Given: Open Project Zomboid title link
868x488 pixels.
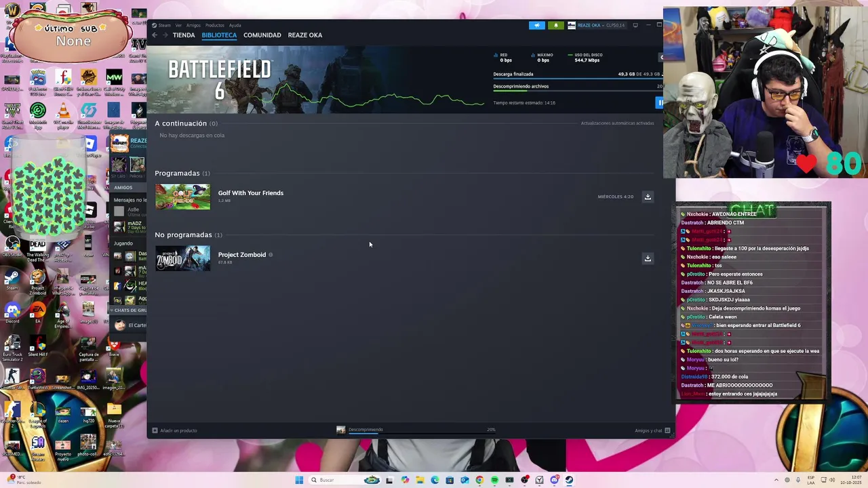Looking at the screenshot, I should 242,255.
